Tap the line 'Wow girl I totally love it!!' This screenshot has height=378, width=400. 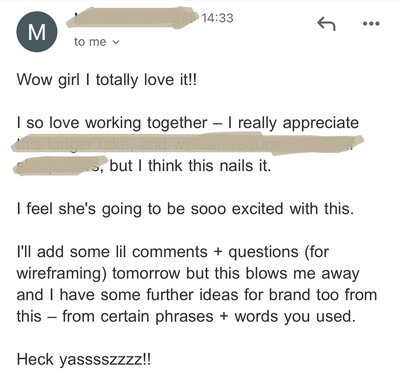107,80
